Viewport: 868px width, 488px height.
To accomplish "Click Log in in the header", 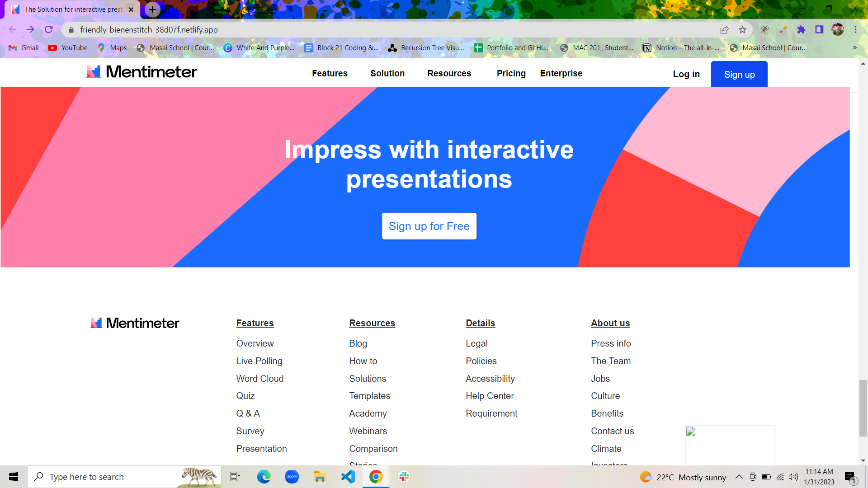I will tap(686, 74).
